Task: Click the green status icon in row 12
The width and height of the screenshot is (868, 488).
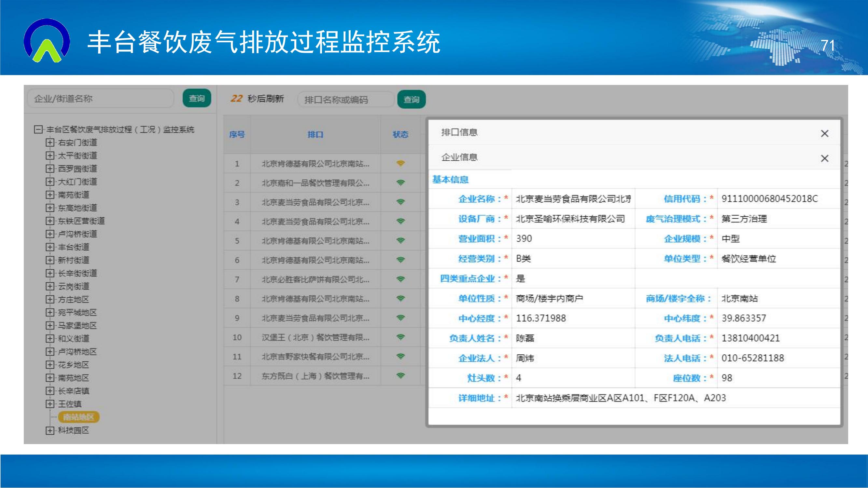Action: point(400,375)
